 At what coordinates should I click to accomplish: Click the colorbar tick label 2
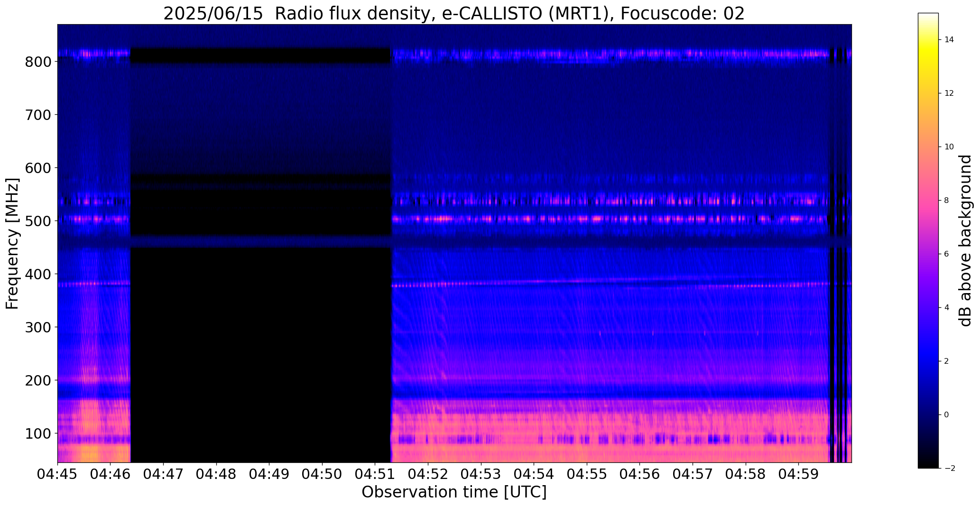click(x=947, y=361)
